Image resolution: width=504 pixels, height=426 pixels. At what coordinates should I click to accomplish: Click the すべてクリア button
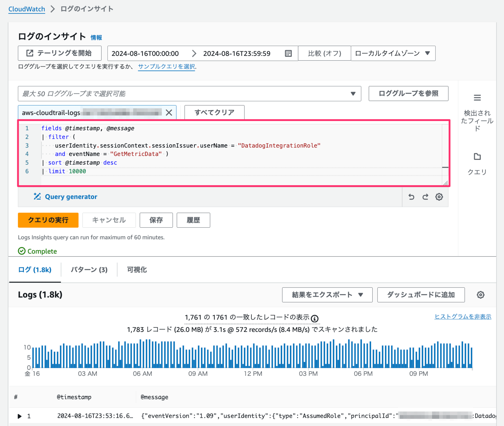(214, 112)
